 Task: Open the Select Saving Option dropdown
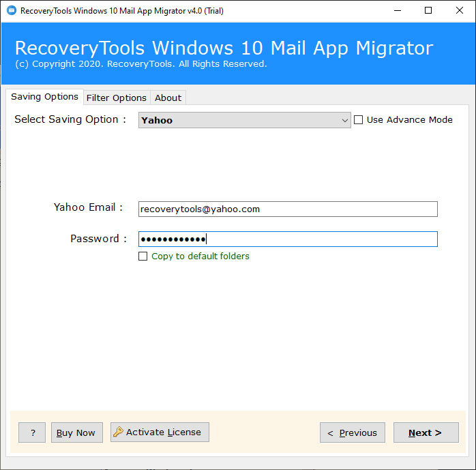[x=245, y=120]
